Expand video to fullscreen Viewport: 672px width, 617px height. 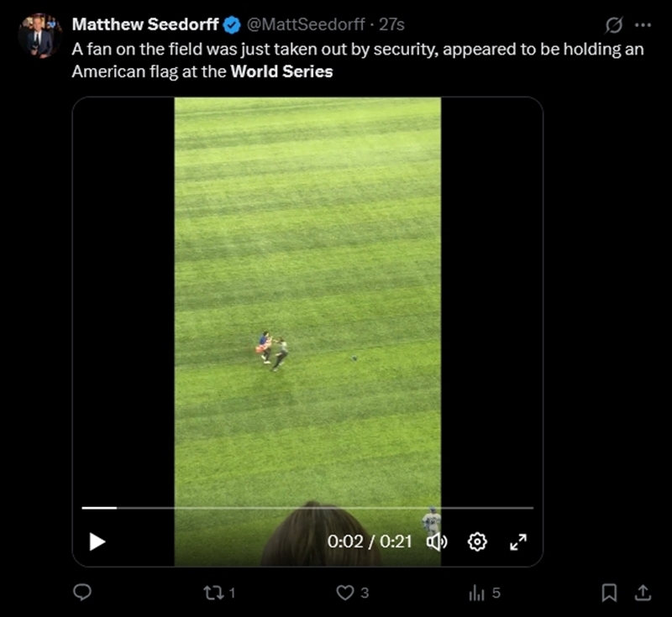point(518,541)
